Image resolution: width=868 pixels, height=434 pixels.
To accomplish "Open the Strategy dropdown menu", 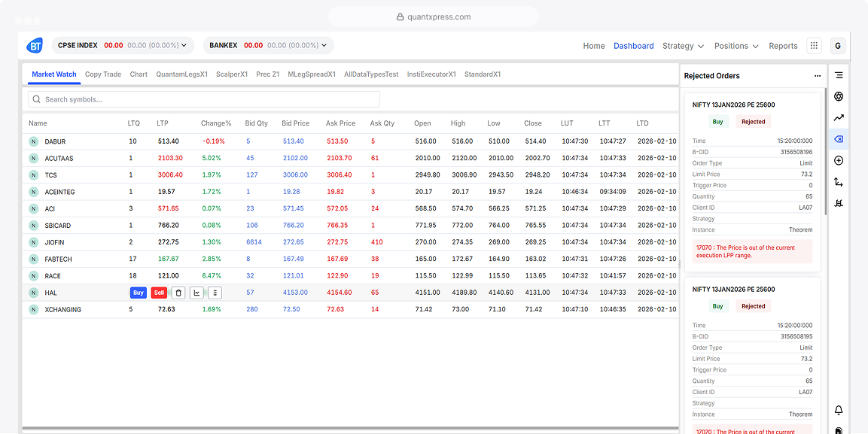I will point(683,46).
